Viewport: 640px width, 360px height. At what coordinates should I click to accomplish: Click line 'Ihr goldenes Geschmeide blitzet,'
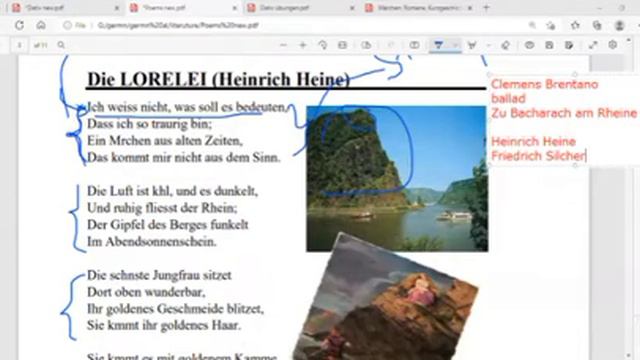coord(176,309)
